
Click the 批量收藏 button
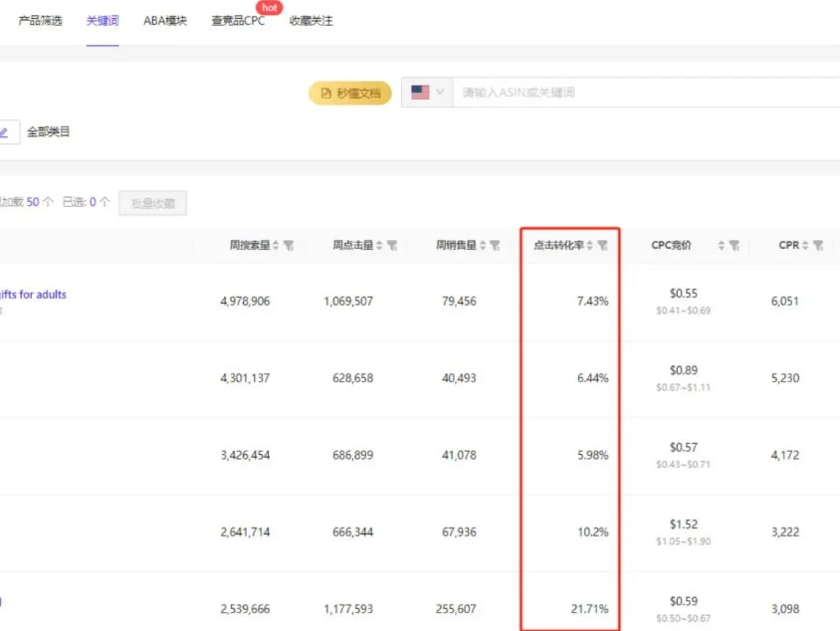point(152,203)
